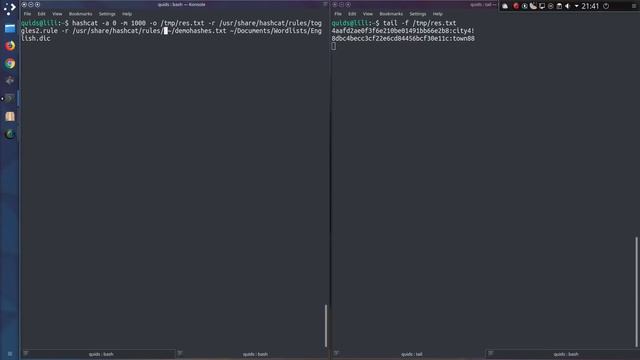The height and width of the screenshot is (360, 640).
Task: Click the '/tmp/res.txt' path in hashcat command
Action: 182,23
